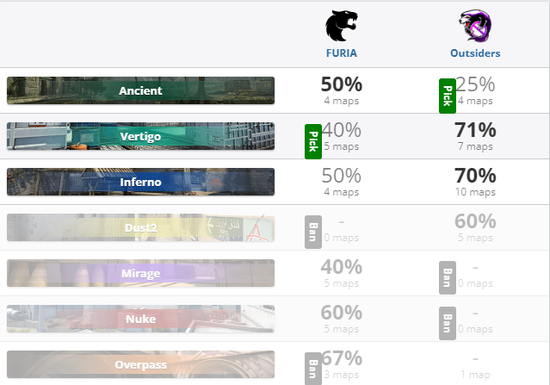This screenshot has height=385, width=550.
Task: Click the green Pick badge on Vertigo row
Action: pyautogui.click(x=313, y=141)
